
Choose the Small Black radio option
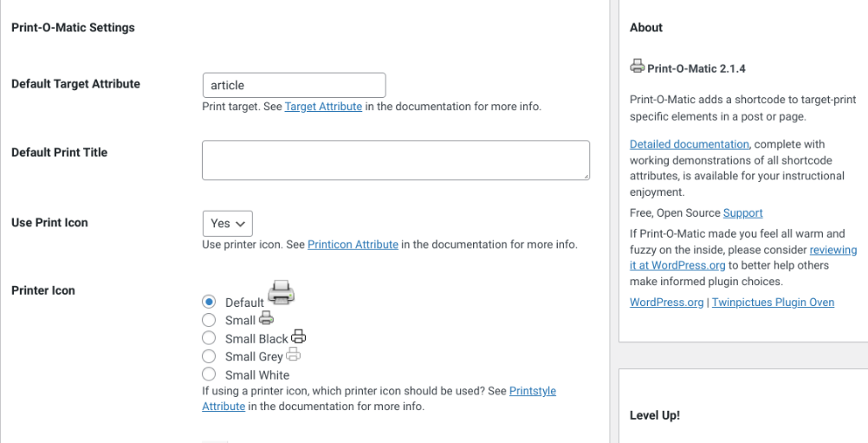point(209,338)
